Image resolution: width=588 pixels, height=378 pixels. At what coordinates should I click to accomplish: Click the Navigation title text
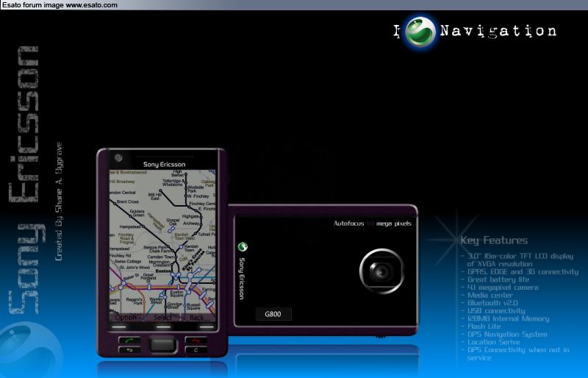(x=498, y=31)
